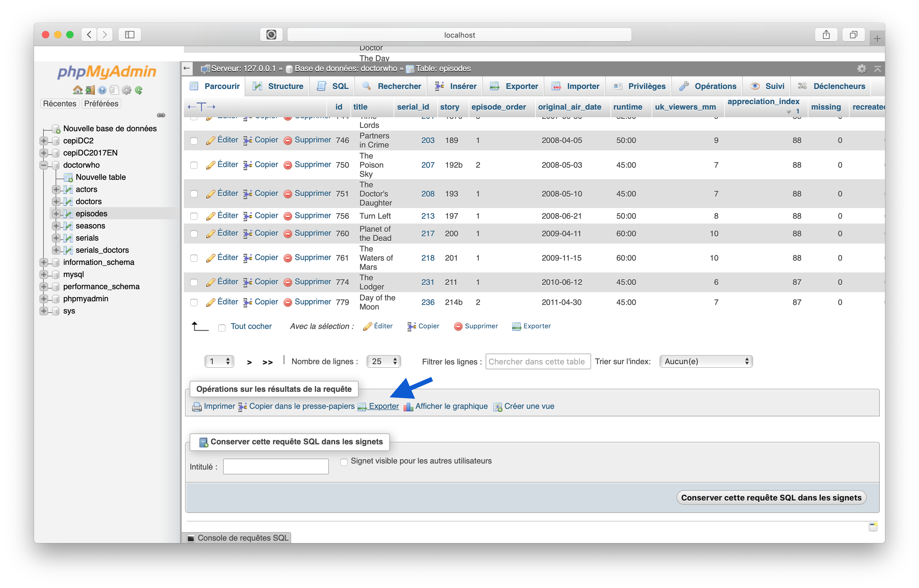Check the row 750 Poison Sky checkbox
This screenshot has height=588, width=919.
pyautogui.click(x=194, y=165)
